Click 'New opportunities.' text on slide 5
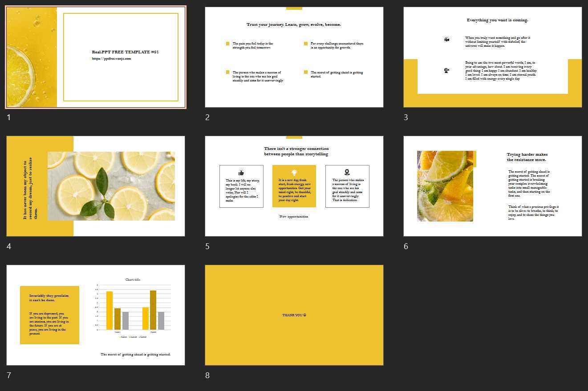This screenshot has height=391, width=588. point(294,217)
